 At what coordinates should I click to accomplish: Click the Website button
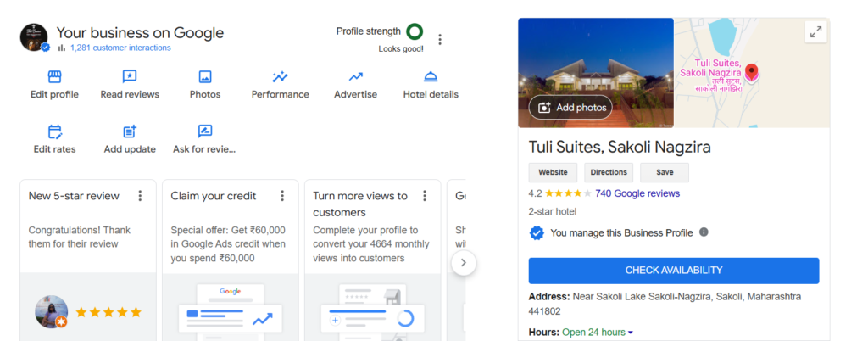553,172
